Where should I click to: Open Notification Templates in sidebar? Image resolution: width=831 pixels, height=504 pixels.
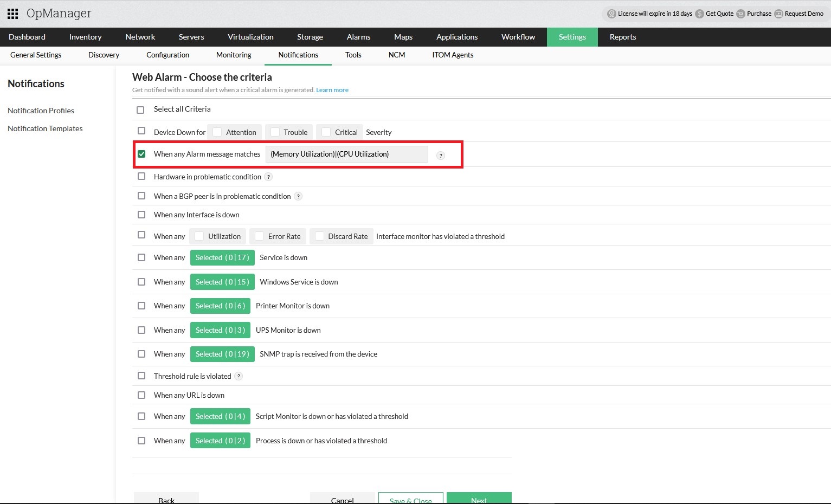pyautogui.click(x=45, y=128)
